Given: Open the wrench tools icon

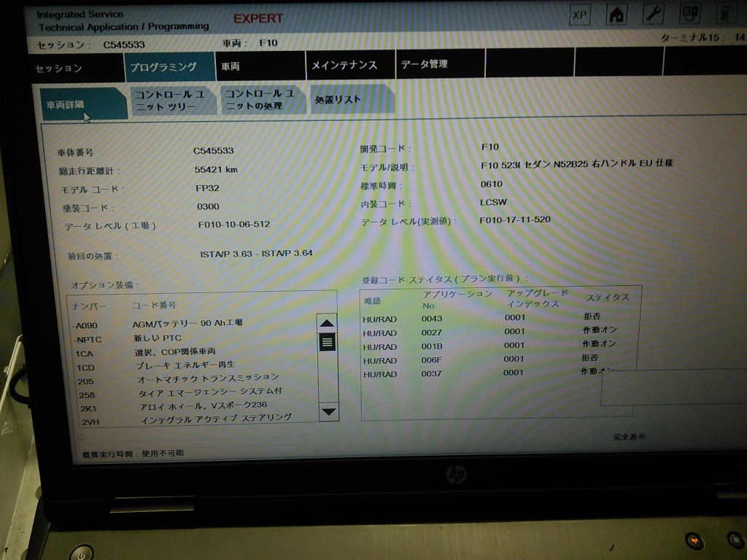Looking at the screenshot, I should point(653,13).
